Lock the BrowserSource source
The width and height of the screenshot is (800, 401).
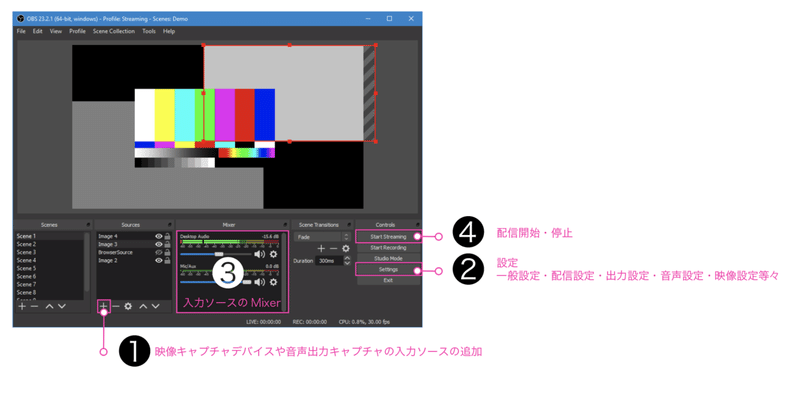[167, 253]
